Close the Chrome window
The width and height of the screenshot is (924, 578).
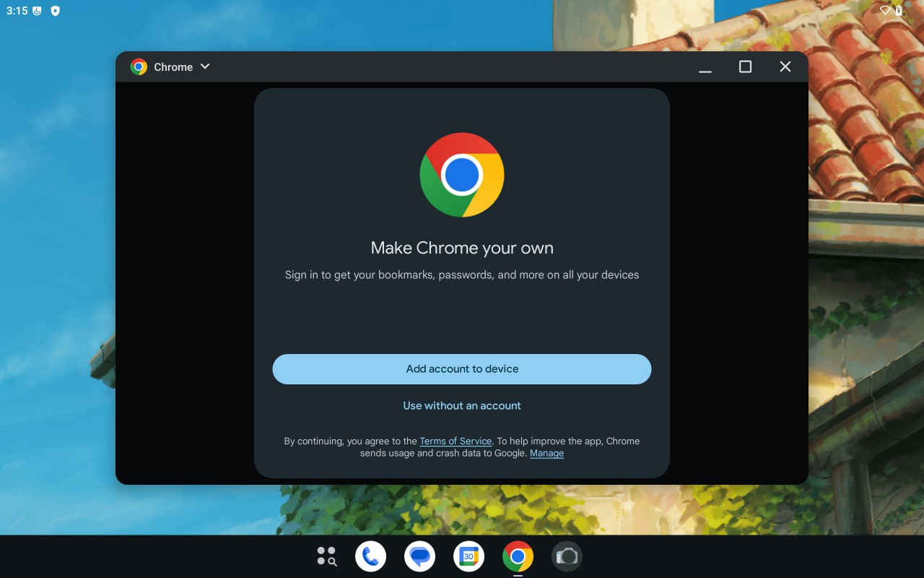785,66
